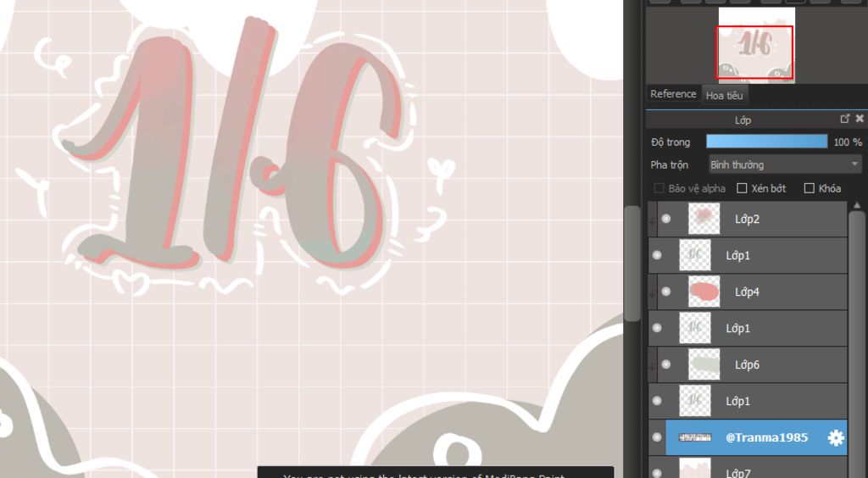The height and width of the screenshot is (478, 868).
Task: Adjust the Độ trong opacity slider
Action: click(x=766, y=142)
